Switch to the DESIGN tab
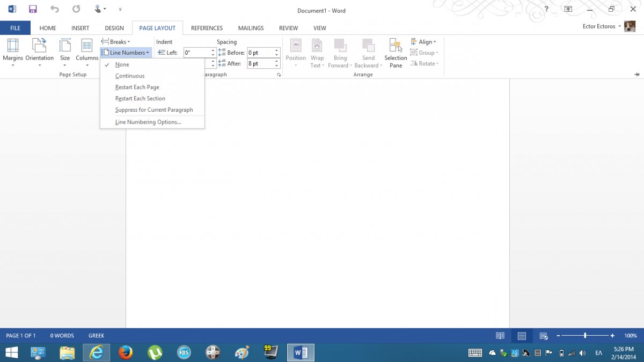This screenshot has width=644, height=362. [114, 28]
